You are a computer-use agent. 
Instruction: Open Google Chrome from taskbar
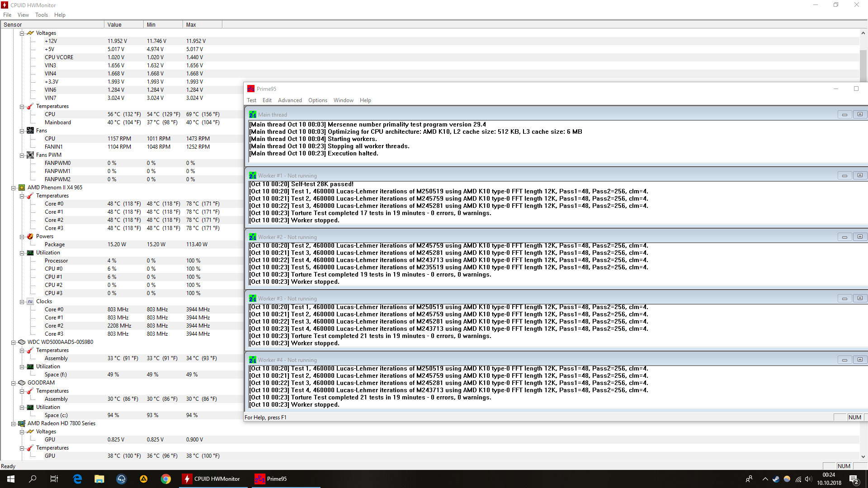click(166, 479)
